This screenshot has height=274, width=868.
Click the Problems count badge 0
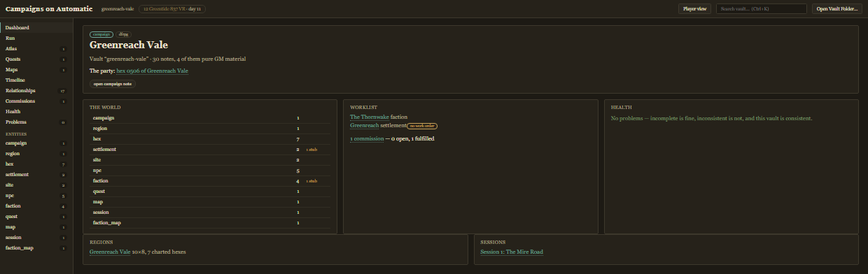[x=63, y=122]
